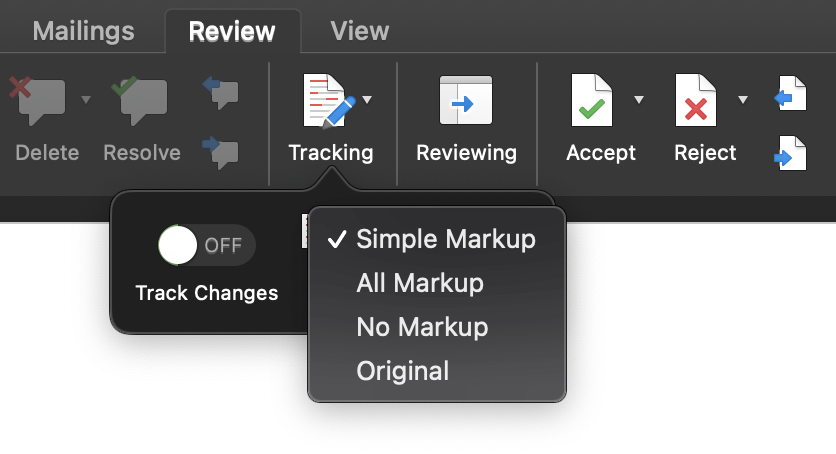Go to the previous tracked change

coord(791,98)
